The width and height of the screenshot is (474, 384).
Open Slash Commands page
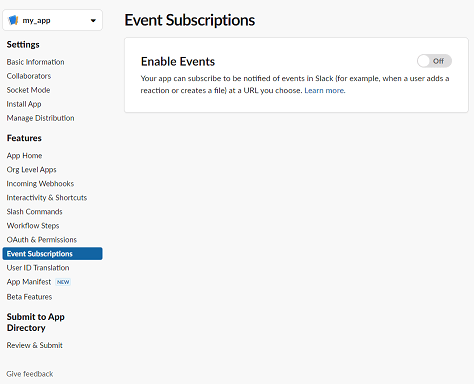(x=34, y=212)
